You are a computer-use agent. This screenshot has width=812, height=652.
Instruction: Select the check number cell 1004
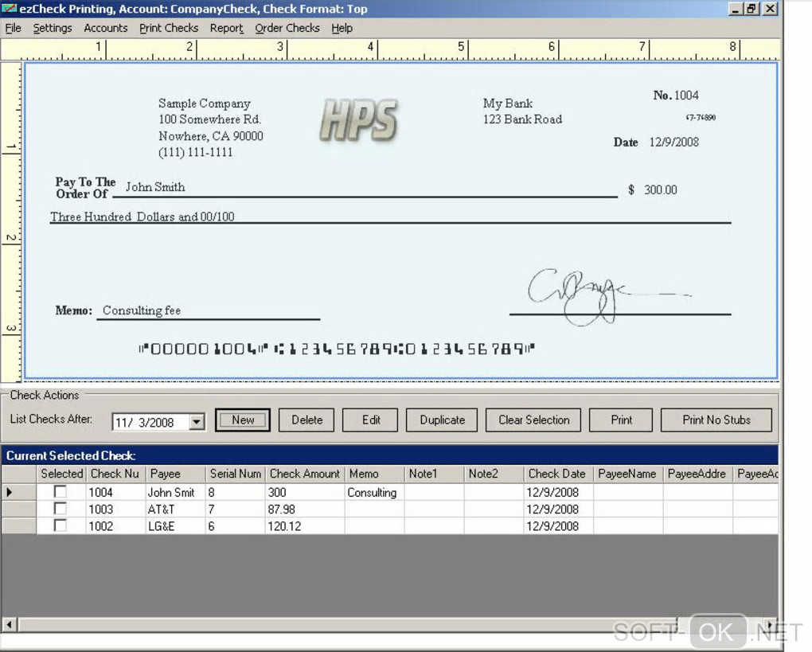pos(115,492)
